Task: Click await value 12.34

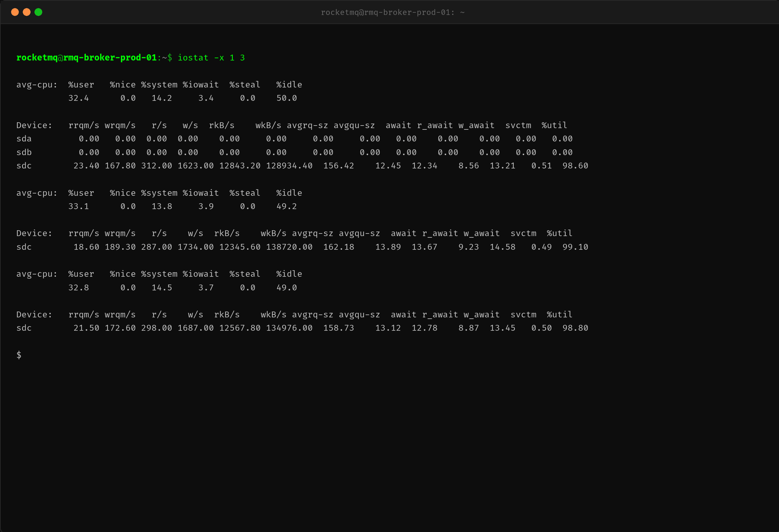Action: click(424, 166)
